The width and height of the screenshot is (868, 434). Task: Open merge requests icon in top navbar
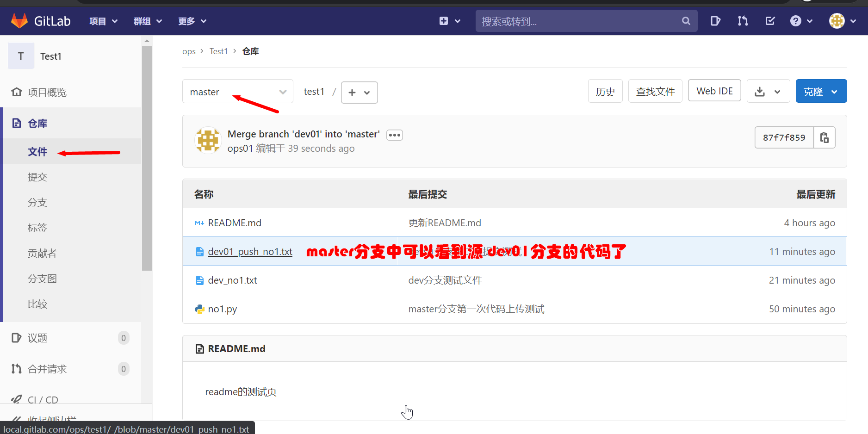(x=743, y=21)
